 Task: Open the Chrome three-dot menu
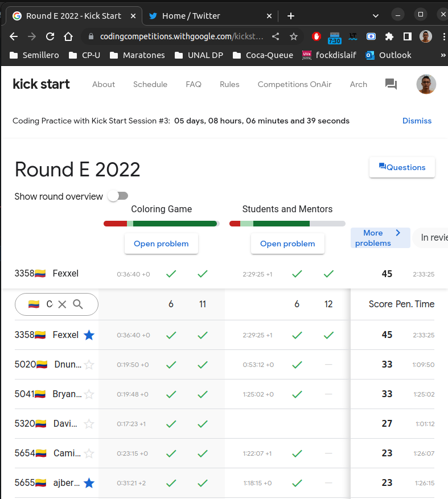coord(444,36)
